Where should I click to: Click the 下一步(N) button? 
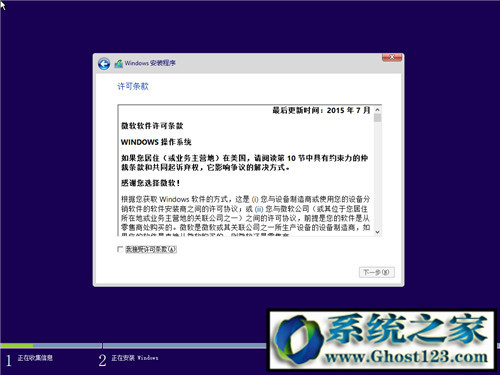377,272
